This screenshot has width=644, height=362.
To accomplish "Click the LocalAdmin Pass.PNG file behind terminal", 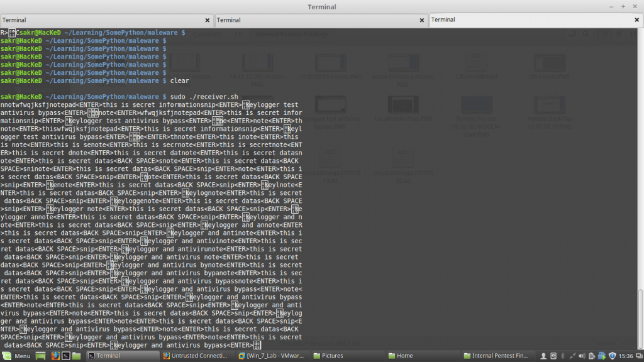I will pos(403,109).
